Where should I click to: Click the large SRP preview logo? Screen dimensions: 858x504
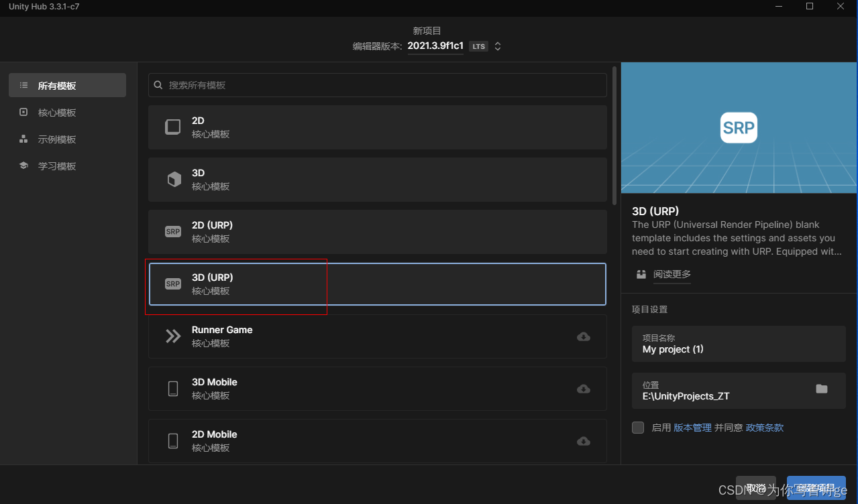tap(739, 127)
